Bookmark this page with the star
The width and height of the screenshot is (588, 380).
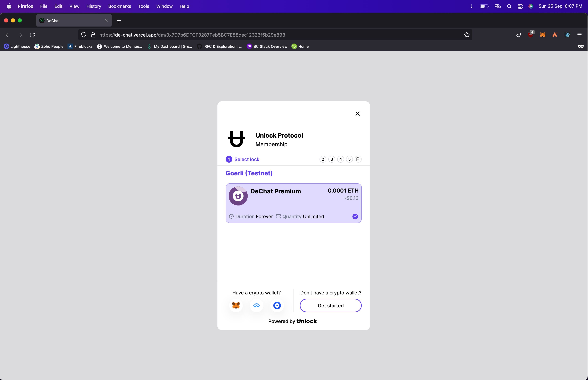467,35
